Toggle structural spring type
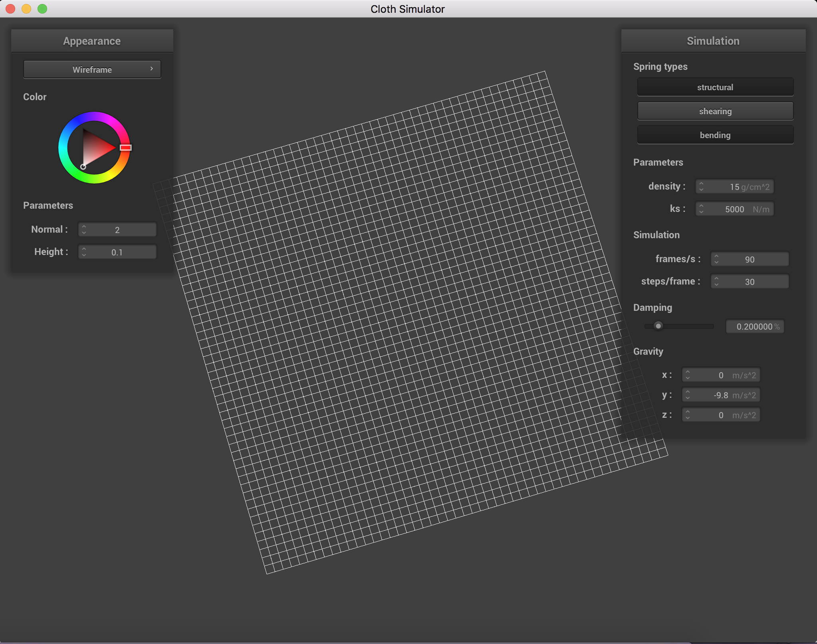This screenshot has height=644, width=817. [x=715, y=87]
